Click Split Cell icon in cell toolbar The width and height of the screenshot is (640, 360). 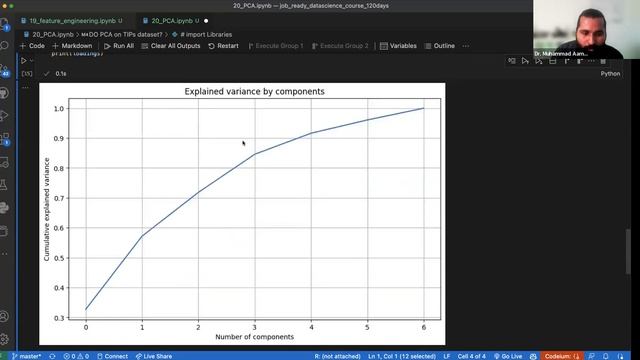pos(553,61)
